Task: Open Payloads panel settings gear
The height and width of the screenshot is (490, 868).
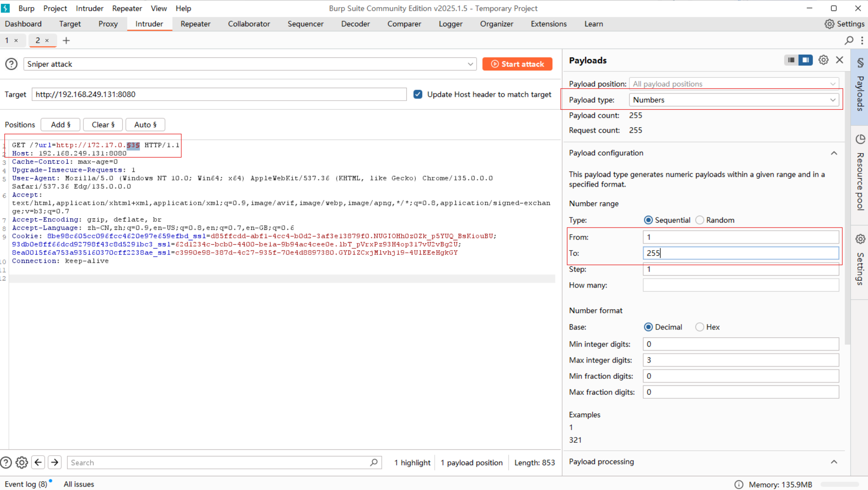Action: point(823,60)
